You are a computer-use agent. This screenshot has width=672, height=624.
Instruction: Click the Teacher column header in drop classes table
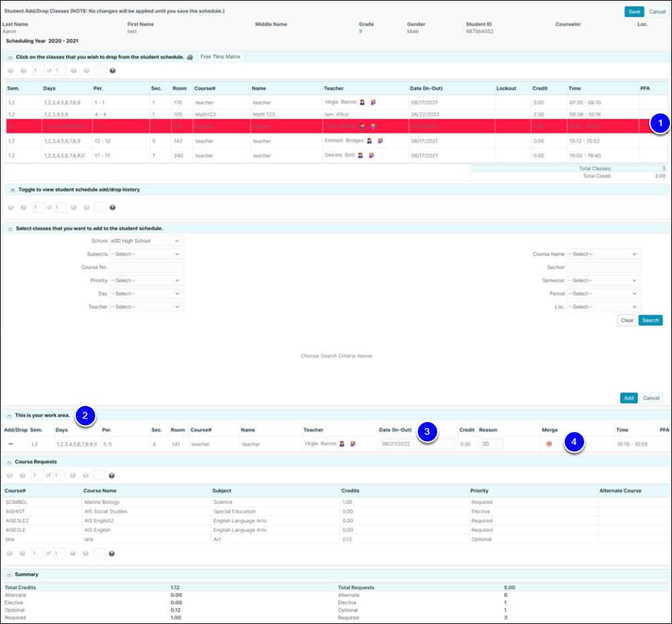(x=334, y=89)
